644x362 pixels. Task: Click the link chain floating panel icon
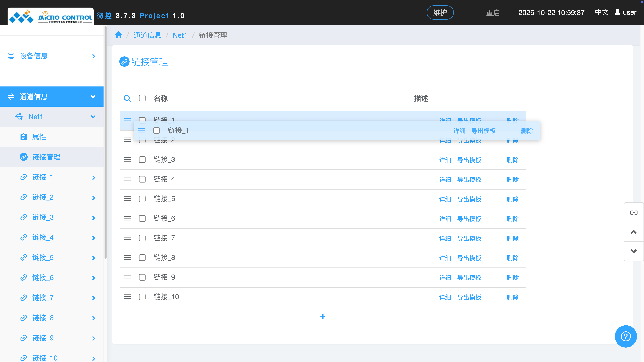point(634,213)
